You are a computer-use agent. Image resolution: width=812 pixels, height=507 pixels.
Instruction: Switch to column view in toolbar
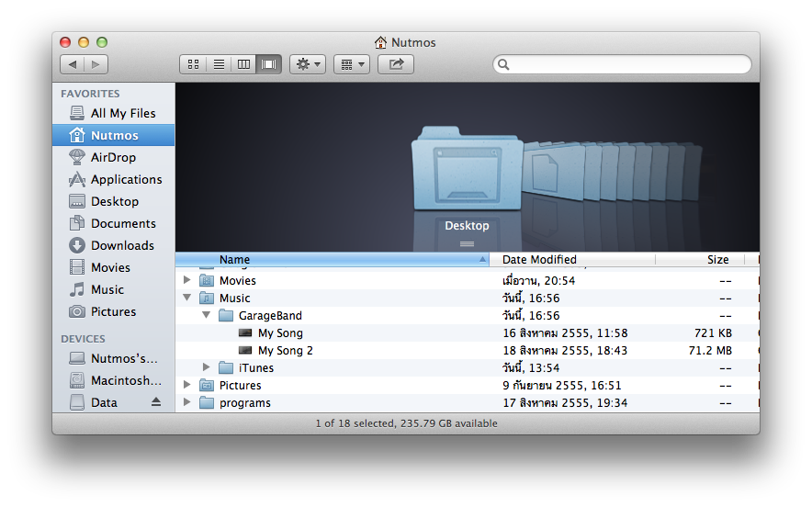(x=243, y=64)
